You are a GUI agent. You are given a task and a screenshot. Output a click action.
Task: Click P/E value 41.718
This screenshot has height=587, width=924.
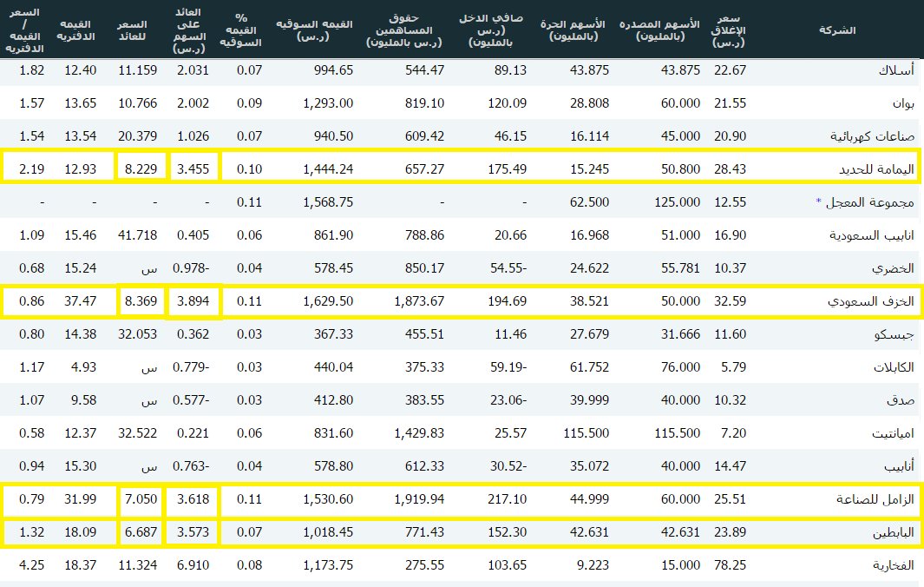pyautogui.click(x=138, y=235)
